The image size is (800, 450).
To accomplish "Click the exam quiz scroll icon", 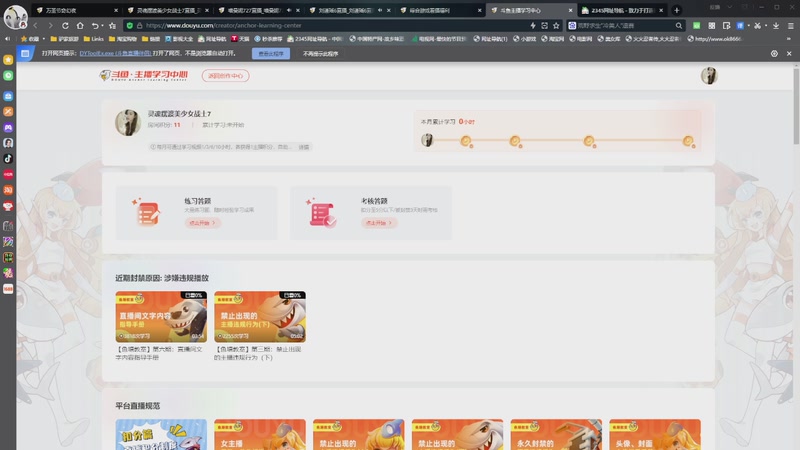I will click(321, 213).
